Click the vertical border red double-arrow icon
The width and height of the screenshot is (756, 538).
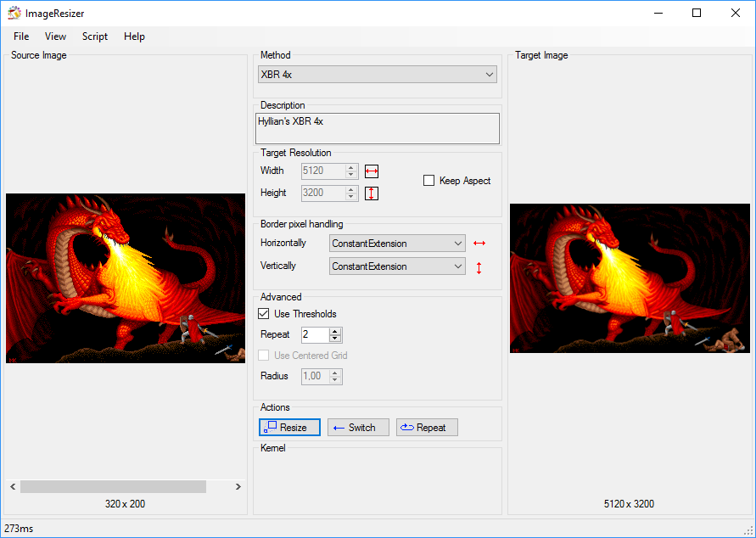tap(479, 267)
